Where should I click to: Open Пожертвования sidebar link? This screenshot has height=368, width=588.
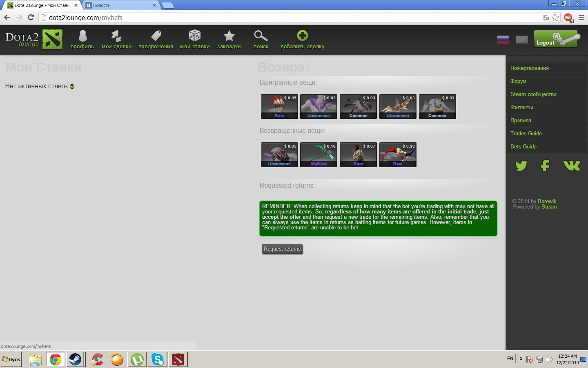point(529,68)
